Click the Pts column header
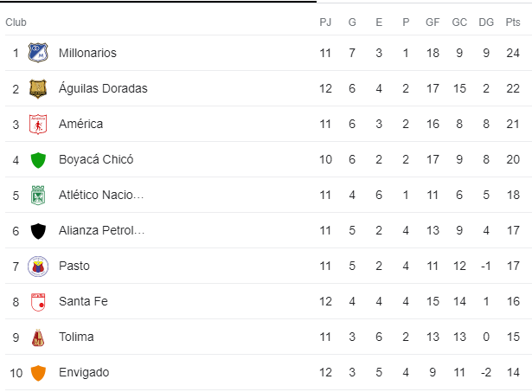This screenshot has width=532, height=392. point(513,22)
